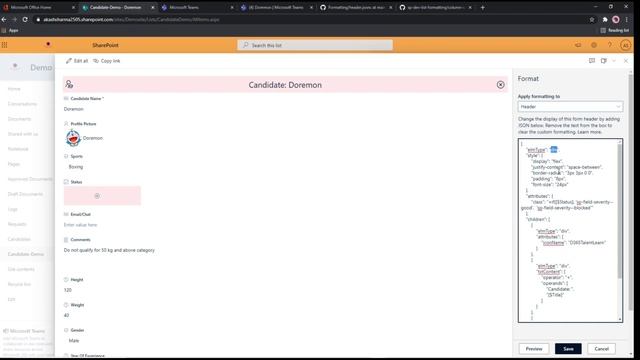640x360 pixels.
Task: Click the Gender value Male
Action: coord(74,340)
